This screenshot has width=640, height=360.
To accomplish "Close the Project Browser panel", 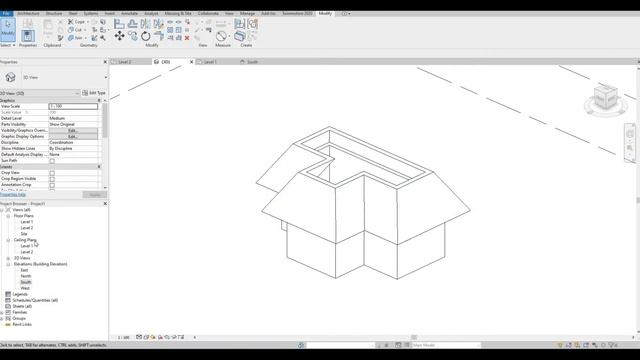I will [x=105, y=204].
